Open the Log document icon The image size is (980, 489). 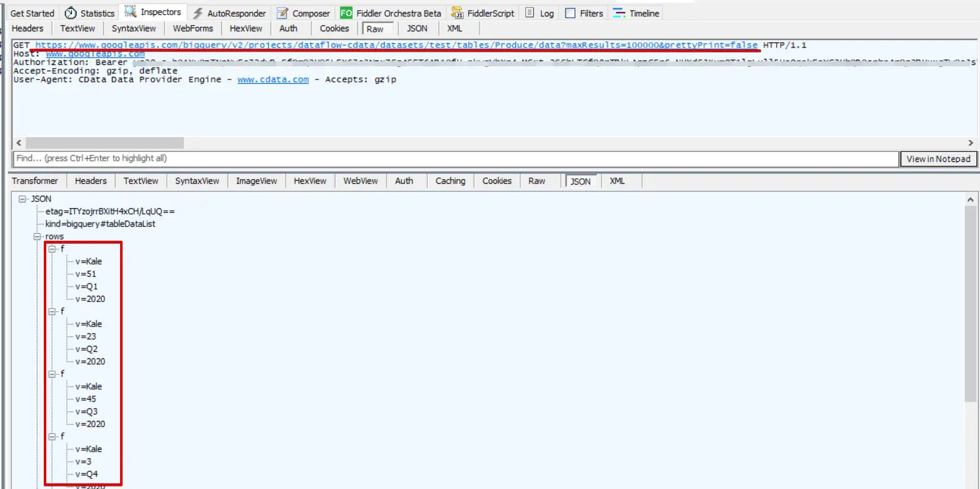point(530,13)
